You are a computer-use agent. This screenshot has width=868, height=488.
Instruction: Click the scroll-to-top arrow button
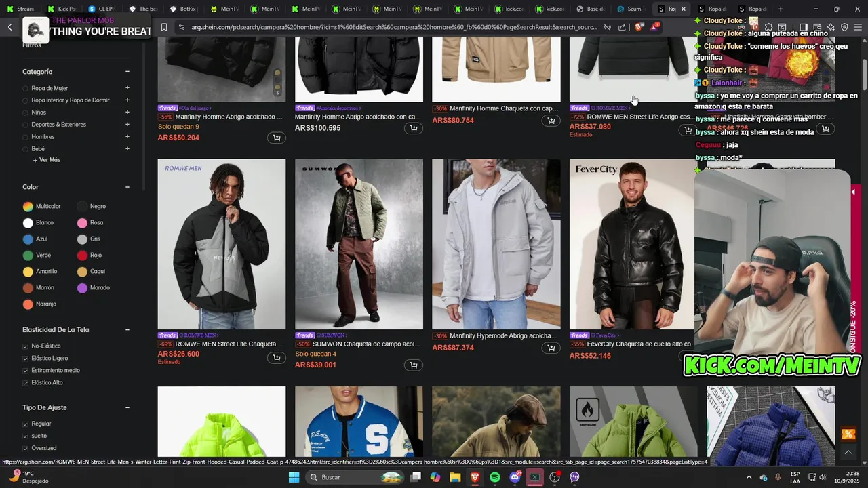[848, 452]
